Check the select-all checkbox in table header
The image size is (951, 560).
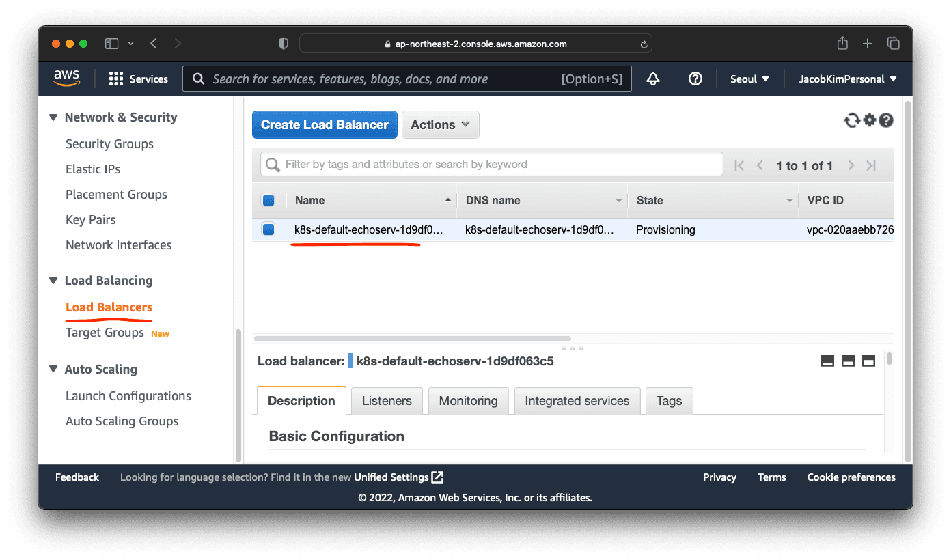click(268, 200)
